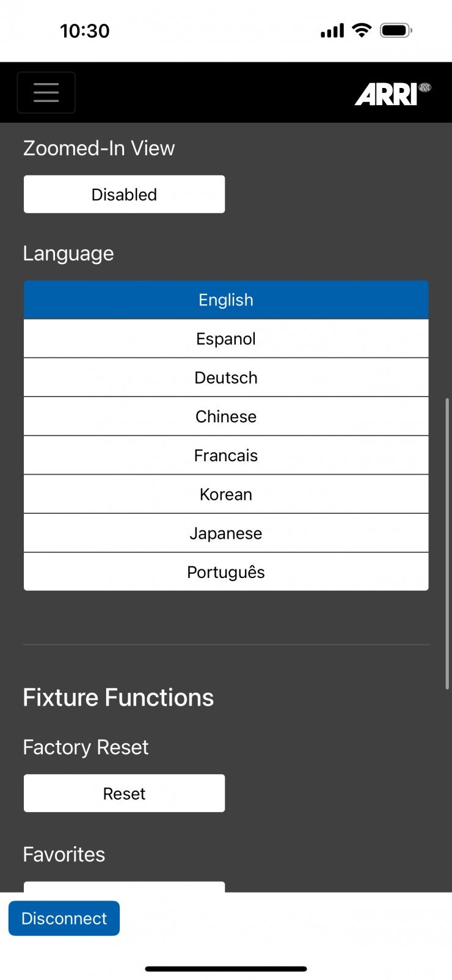Image resolution: width=452 pixels, height=980 pixels.
Task: Tap the cellular signal bars icon
Action: (332, 31)
